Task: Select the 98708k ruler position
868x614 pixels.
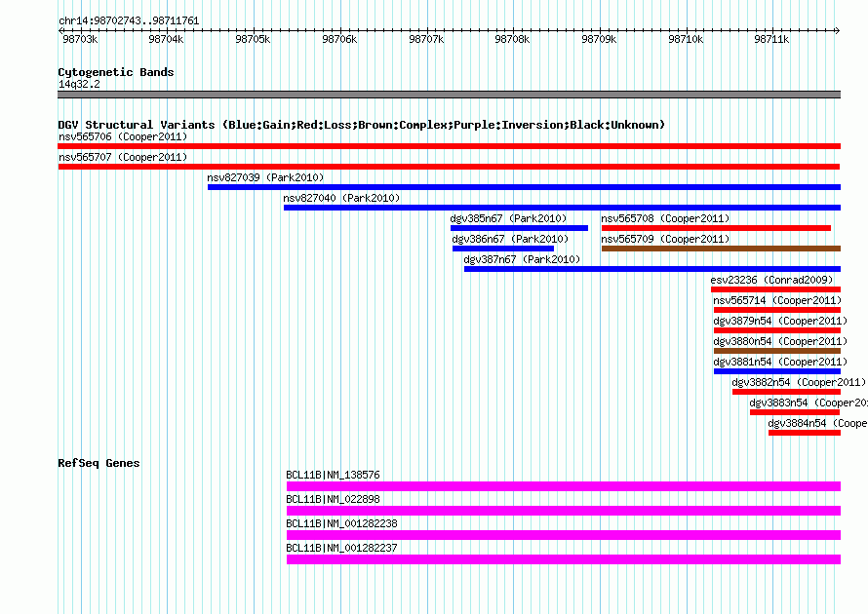Action: click(x=512, y=39)
